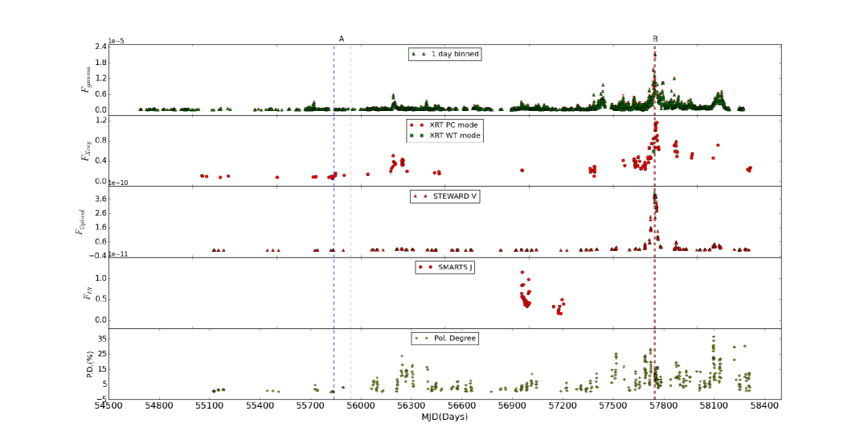Click x-axis tick label 57500
Viewport: 868px width, 444px height.
pos(613,406)
